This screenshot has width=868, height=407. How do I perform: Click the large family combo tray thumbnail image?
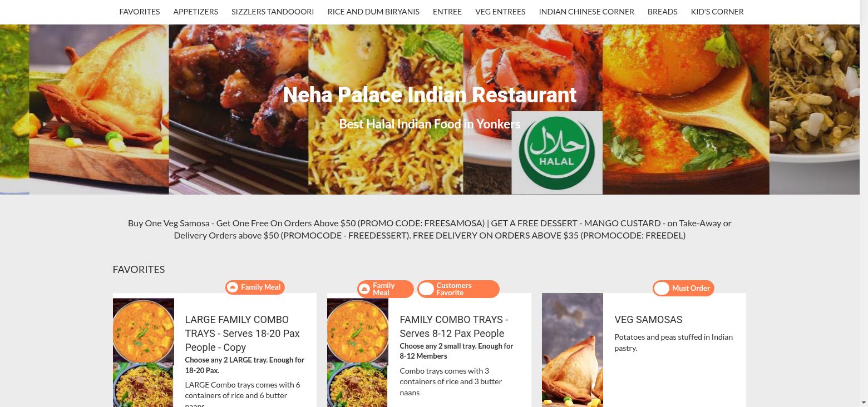pyautogui.click(x=144, y=353)
